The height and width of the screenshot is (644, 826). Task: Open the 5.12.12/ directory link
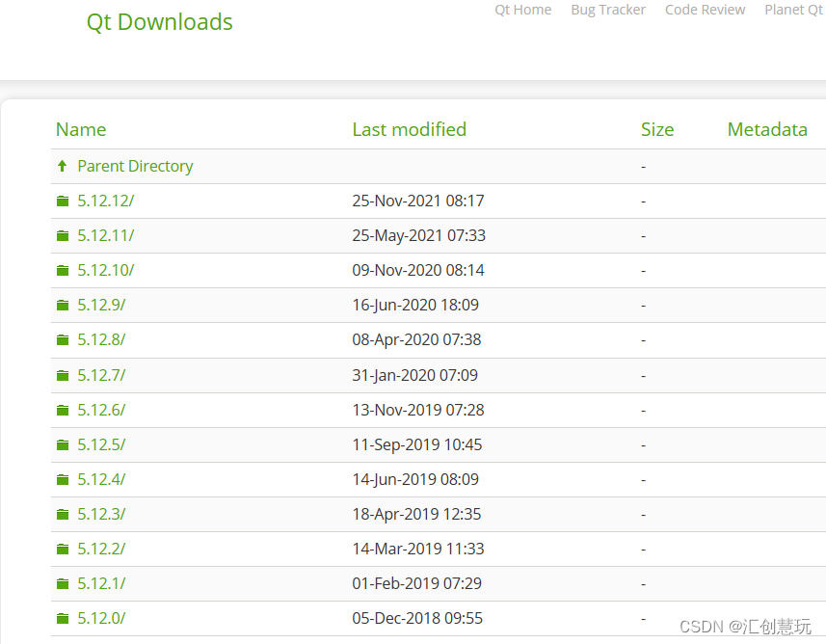tap(106, 201)
